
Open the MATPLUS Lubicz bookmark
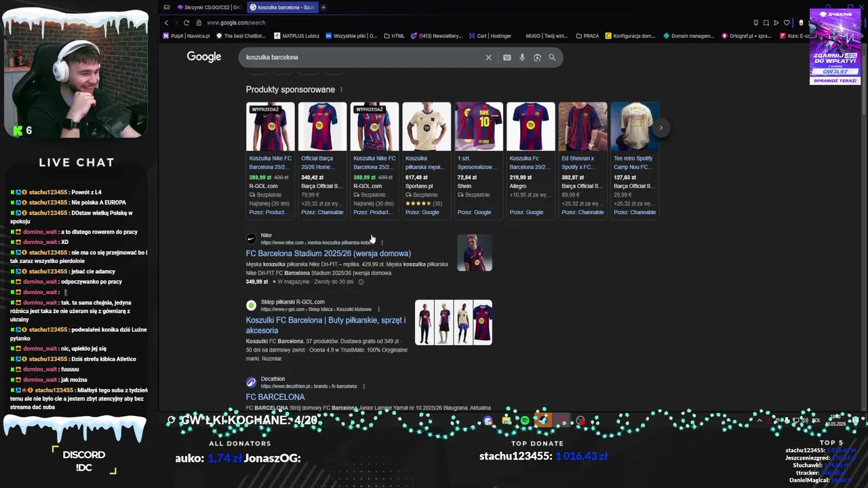point(296,36)
